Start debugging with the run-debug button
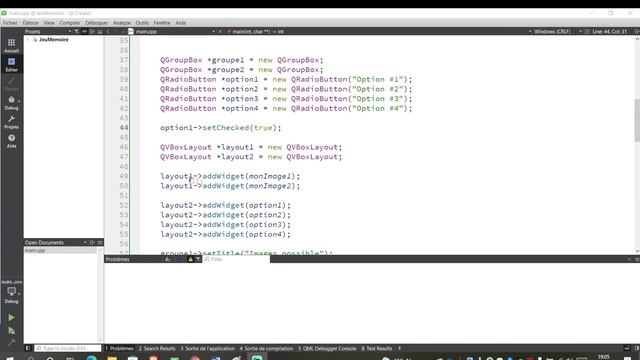Screen dimensions: 640x360 (x=11, y=331)
